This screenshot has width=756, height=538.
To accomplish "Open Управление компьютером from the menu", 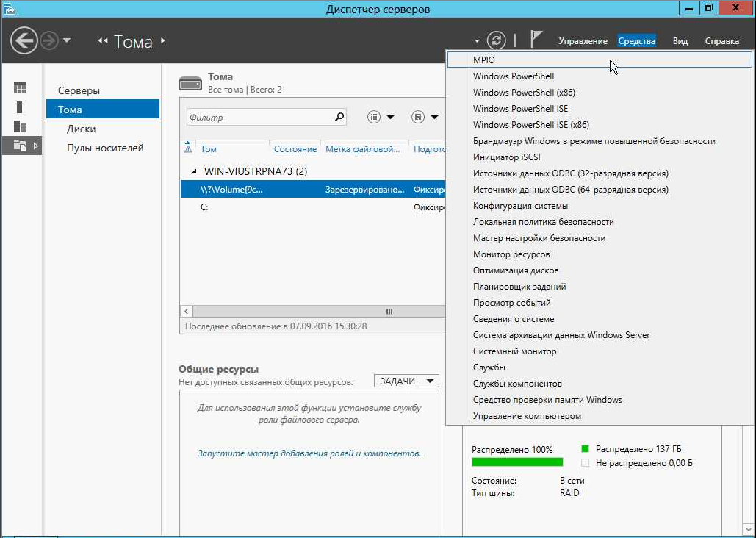I will [600, 416].
